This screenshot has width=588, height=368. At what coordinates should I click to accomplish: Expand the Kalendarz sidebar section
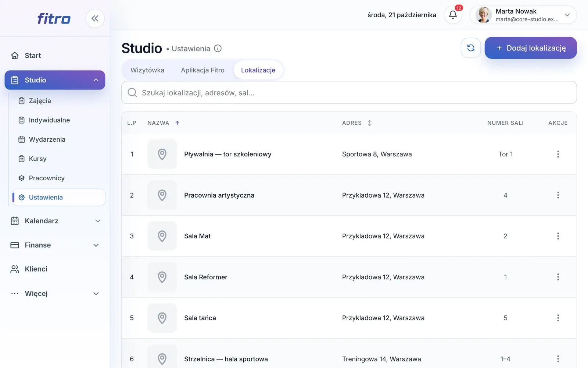coord(98,221)
